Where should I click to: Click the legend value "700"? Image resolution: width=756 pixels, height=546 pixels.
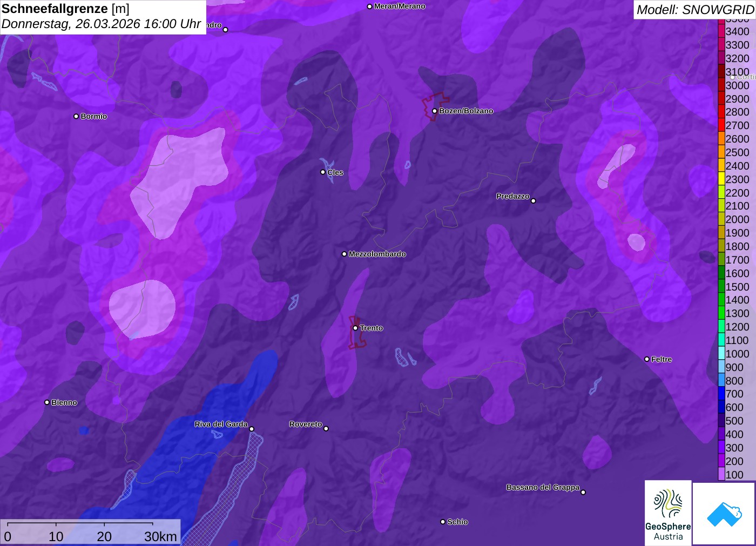pos(734,394)
